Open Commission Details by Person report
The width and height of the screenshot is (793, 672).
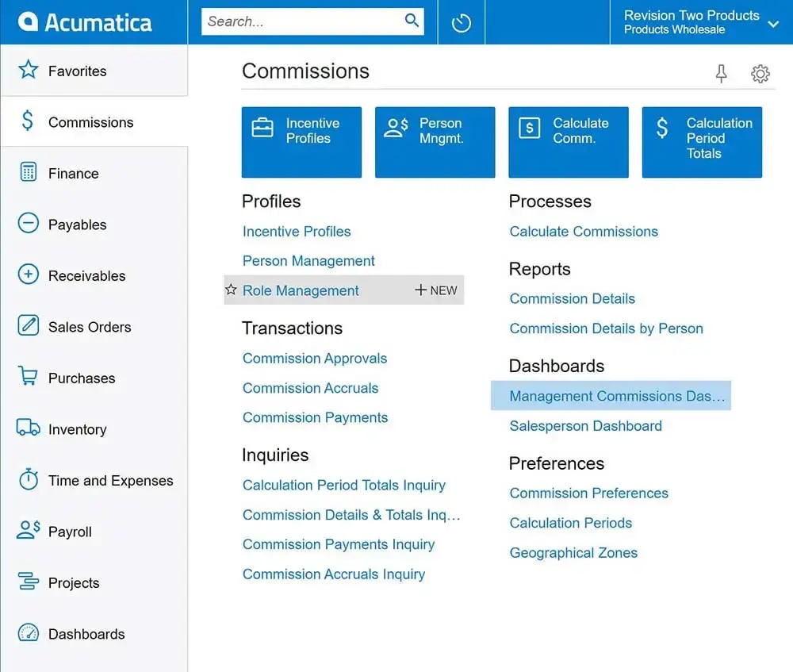pyautogui.click(x=607, y=328)
